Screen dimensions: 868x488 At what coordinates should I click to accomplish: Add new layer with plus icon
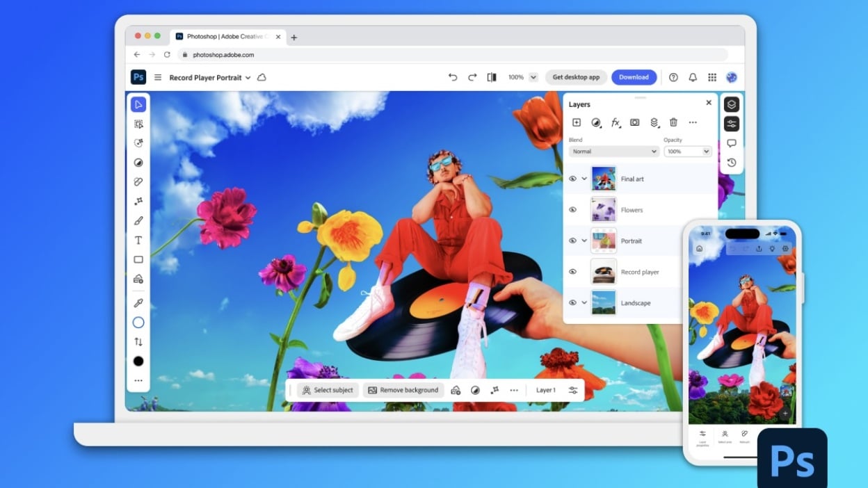click(x=577, y=122)
